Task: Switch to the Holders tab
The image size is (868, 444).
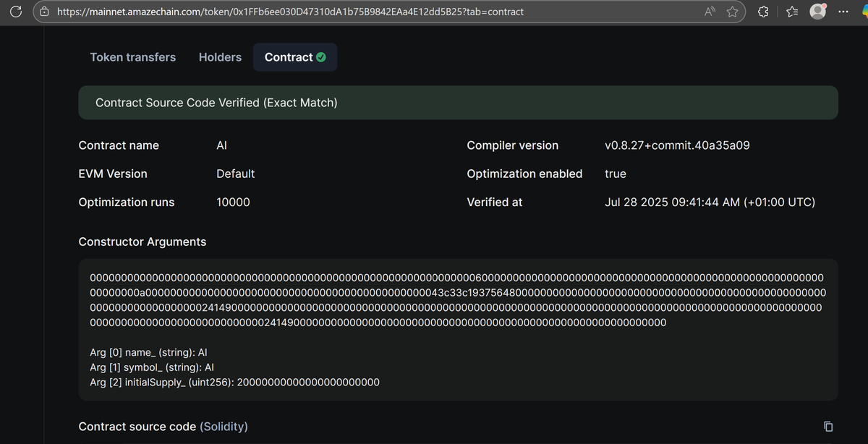Action: 220,57
